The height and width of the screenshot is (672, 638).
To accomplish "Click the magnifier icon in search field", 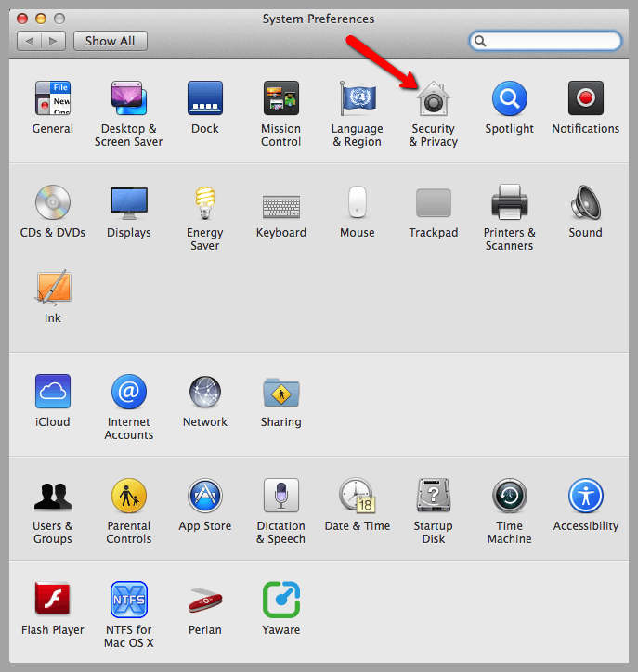I will coord(480,41).
